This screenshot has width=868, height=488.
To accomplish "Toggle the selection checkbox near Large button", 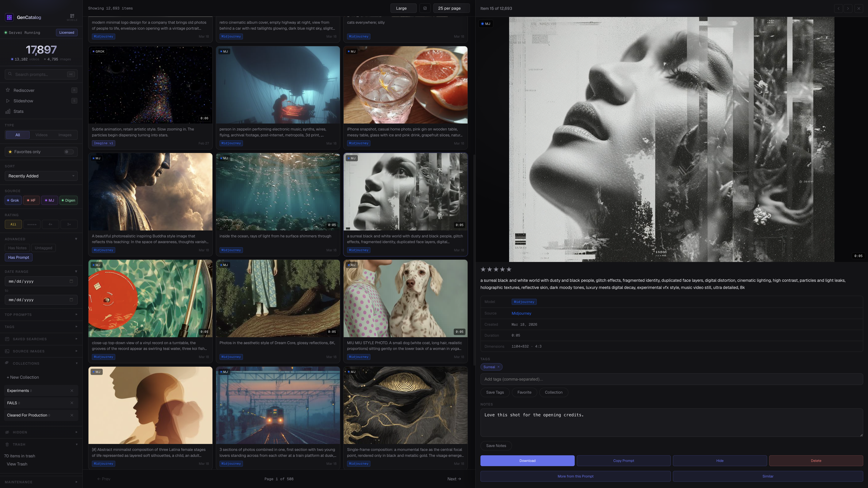I will [425, 8].
